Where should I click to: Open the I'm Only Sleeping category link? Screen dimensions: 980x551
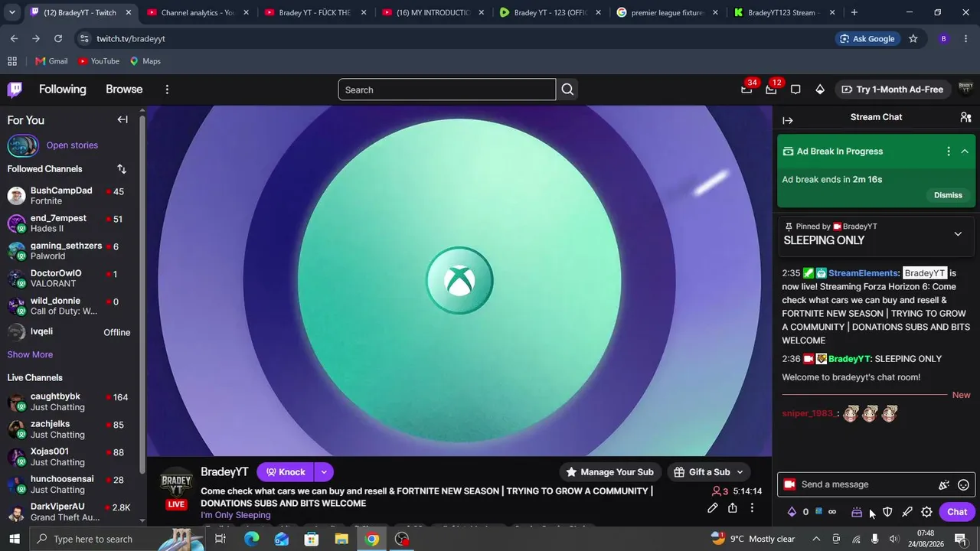coord(236,515)
